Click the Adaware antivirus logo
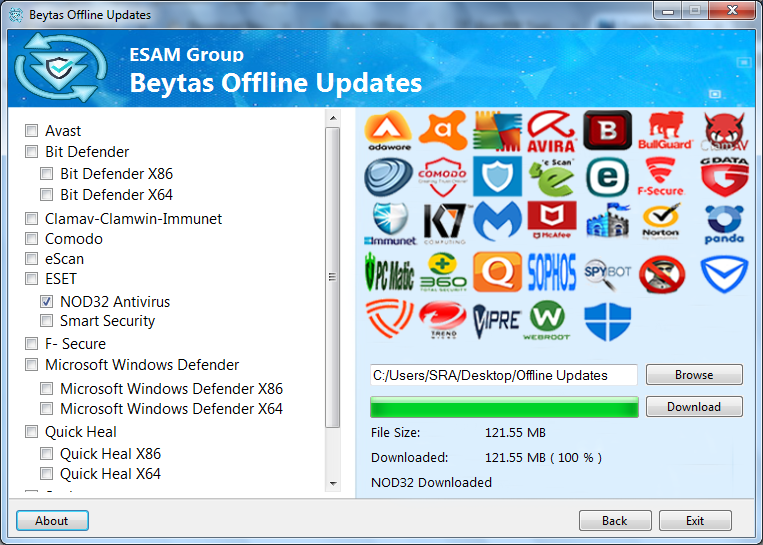The height and width of the screenshot is (545, 763). coord(388,130)
